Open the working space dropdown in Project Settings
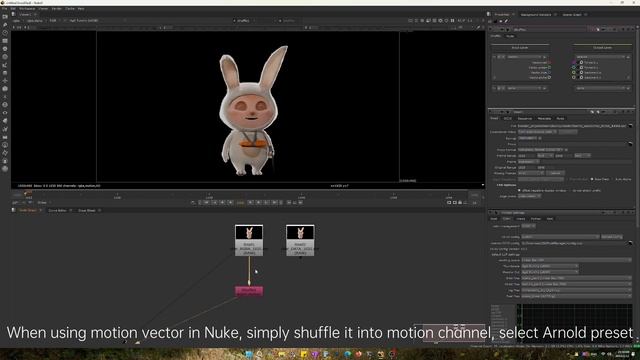The height and width of the screenshot is (360, 640). pos(576,260)
